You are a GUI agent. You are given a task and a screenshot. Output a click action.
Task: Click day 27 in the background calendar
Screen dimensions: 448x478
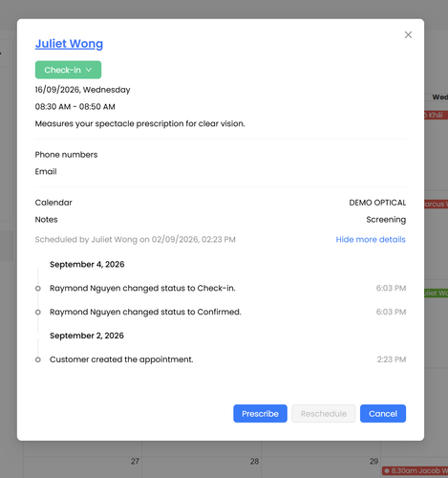[x=135, y=461]
